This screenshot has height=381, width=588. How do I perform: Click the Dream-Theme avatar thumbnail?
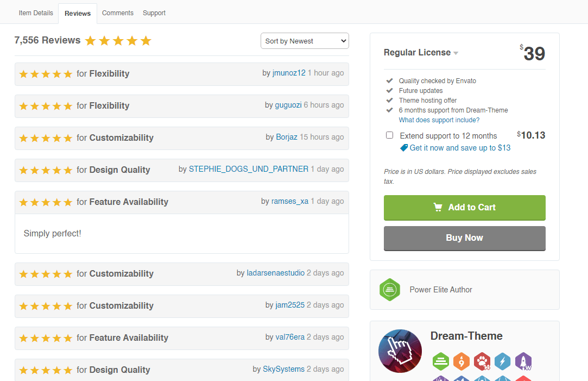[x=400, y=351]
